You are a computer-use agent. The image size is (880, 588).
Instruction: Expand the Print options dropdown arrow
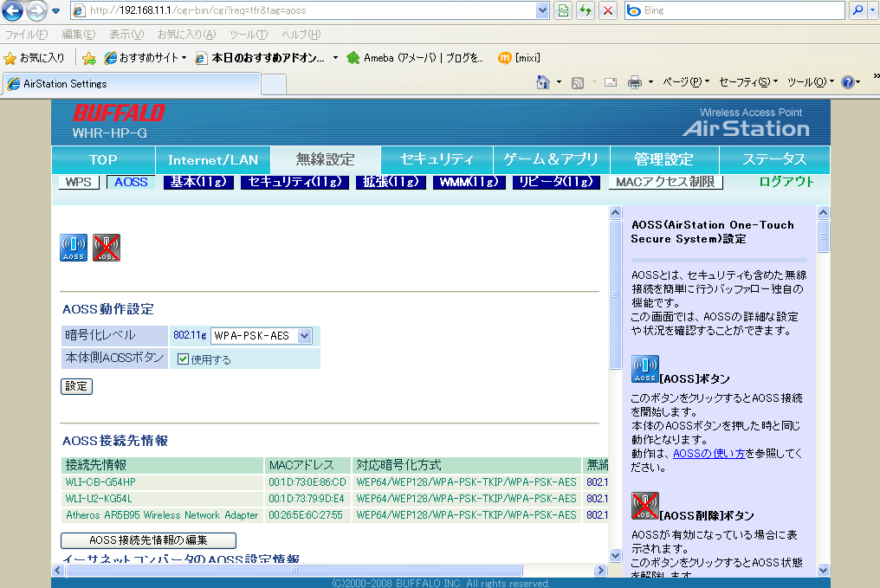(x=650, y=82)
